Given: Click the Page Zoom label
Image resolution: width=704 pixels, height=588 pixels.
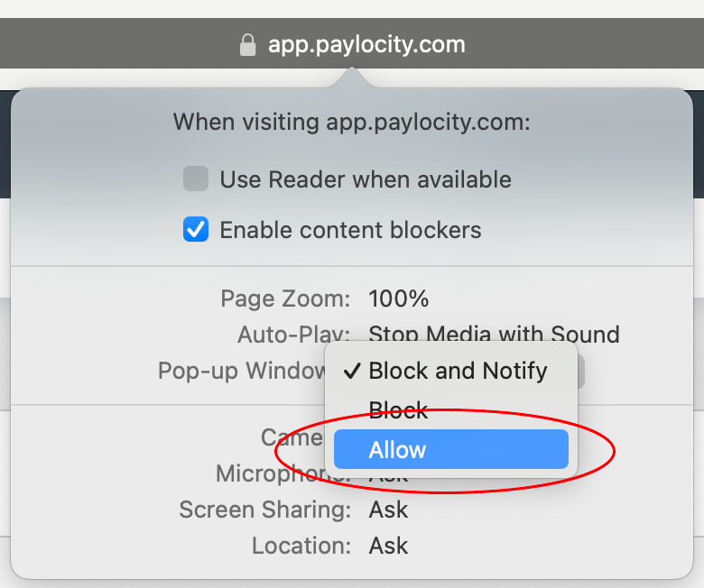Looking at the screenshot, I should (285, 299).
